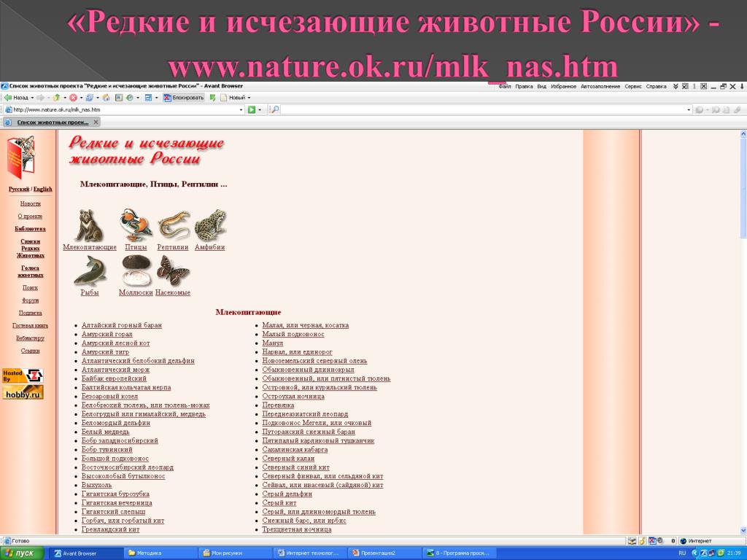Click the green Go button

coord(252,110)
